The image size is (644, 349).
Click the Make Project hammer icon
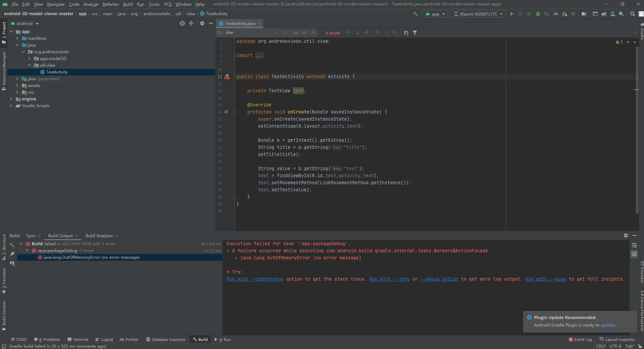(415, 14)
